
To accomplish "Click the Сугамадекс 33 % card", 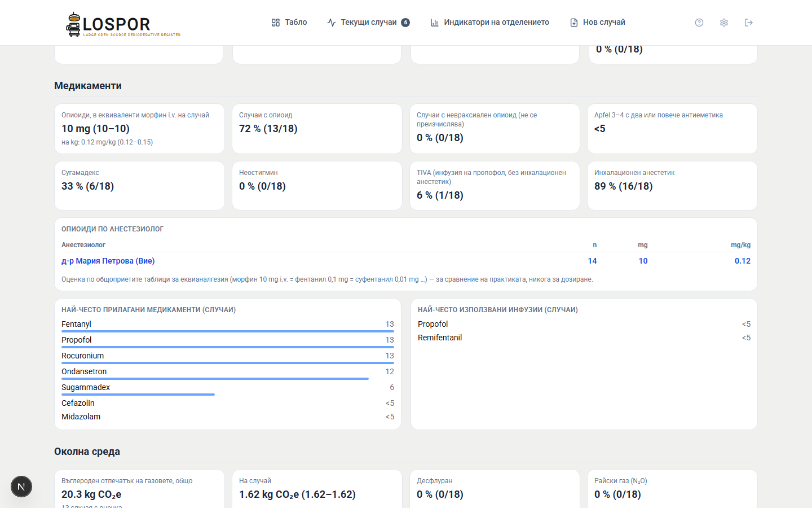I will click(139, 186).
